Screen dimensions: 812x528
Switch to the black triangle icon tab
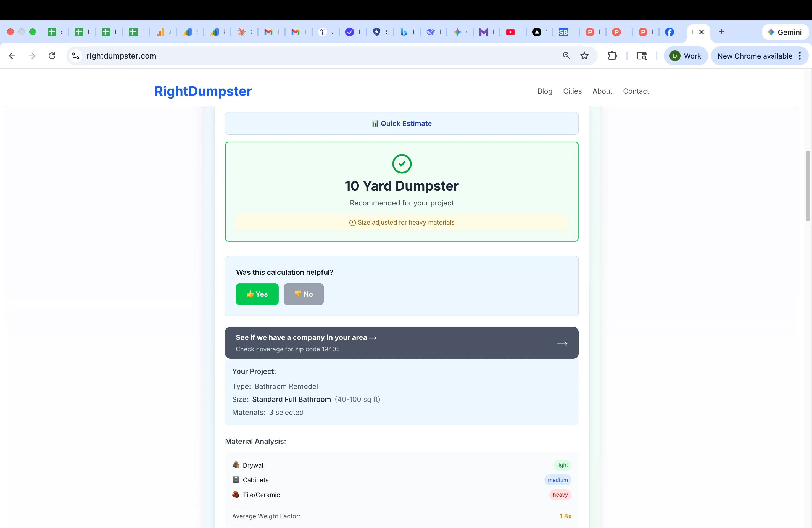(537, 32)
